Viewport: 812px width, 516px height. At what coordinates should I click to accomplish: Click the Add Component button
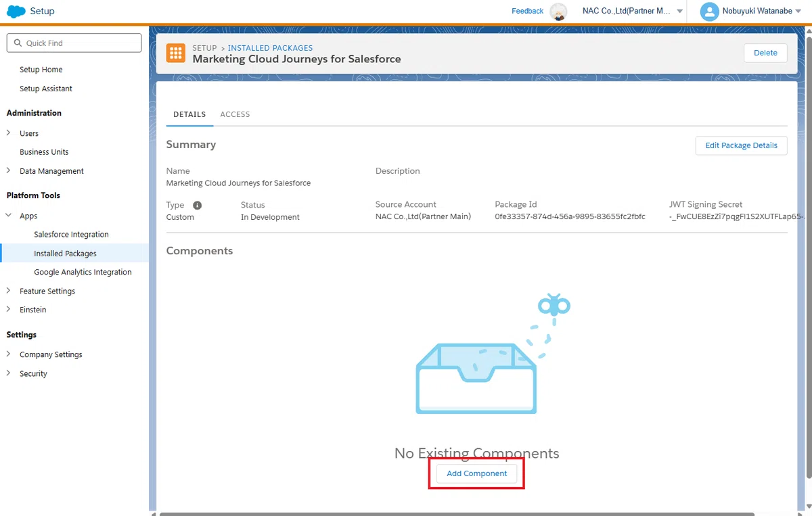tap(476, 473)
